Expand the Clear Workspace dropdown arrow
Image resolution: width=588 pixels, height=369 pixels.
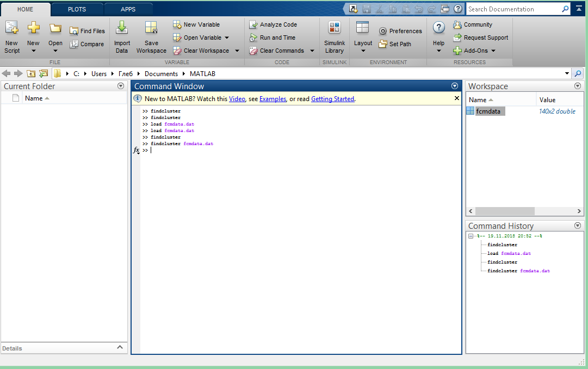click(237, 51)
